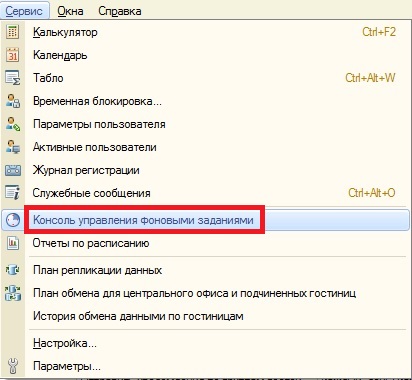This screenshot has height=380, width=412.
Task: Select the Календарь menu entry
Action: click(x=206, y=55)
